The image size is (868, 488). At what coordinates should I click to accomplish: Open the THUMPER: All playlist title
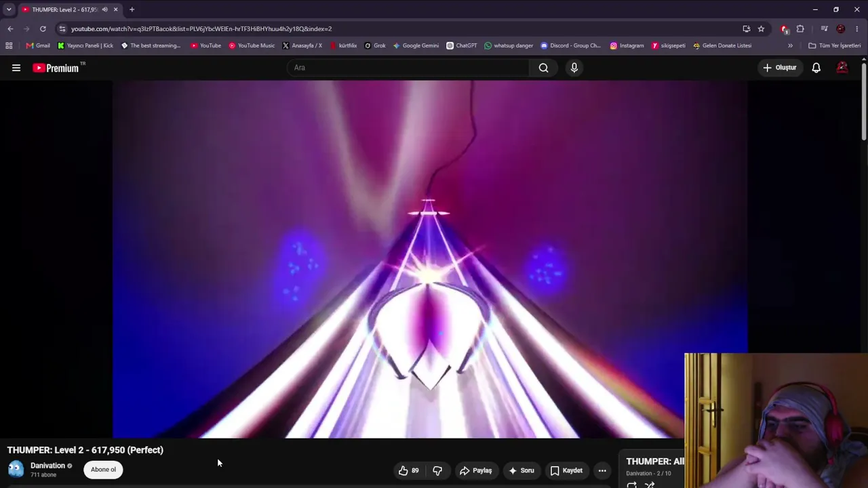(655, 462)
